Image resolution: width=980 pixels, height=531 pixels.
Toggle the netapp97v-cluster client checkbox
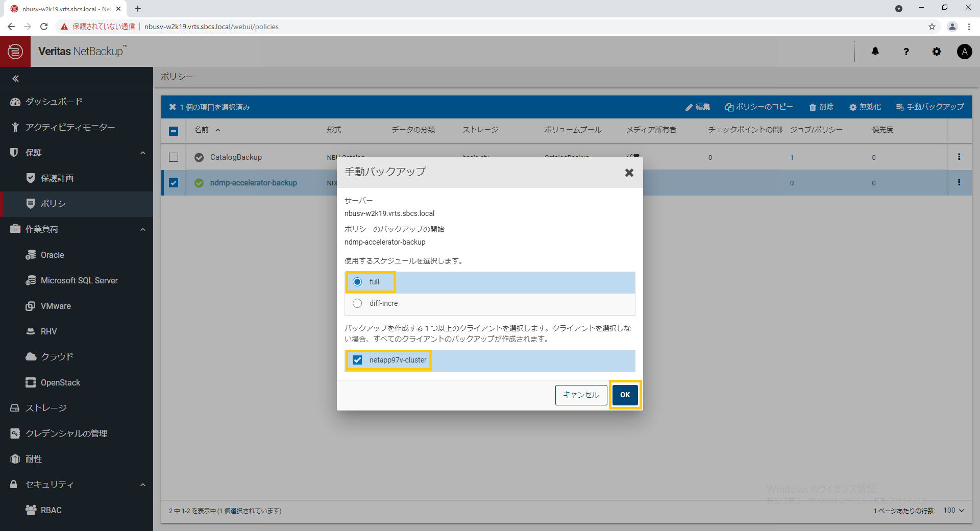(x=357, y=360)
